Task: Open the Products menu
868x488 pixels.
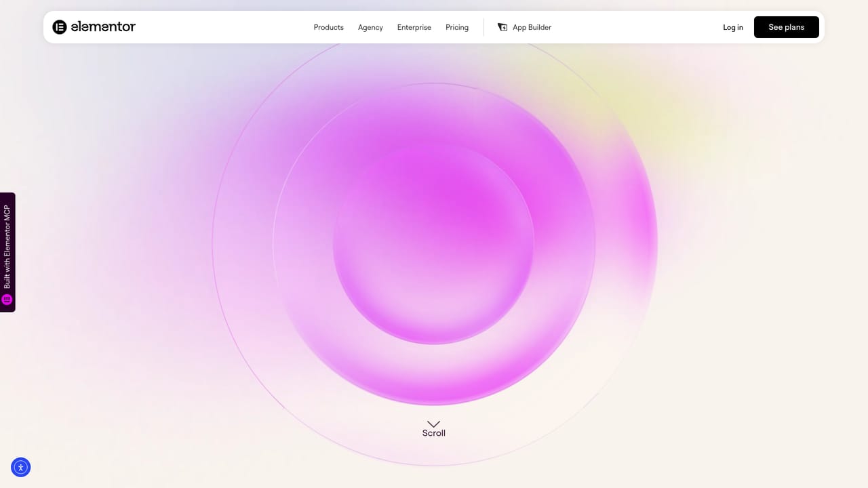Action: pos(328,27)
